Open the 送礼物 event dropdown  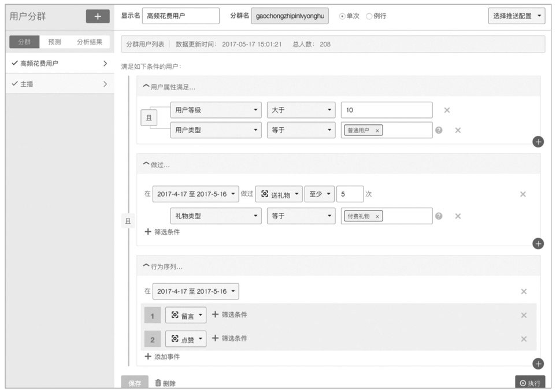pos(279,194)
